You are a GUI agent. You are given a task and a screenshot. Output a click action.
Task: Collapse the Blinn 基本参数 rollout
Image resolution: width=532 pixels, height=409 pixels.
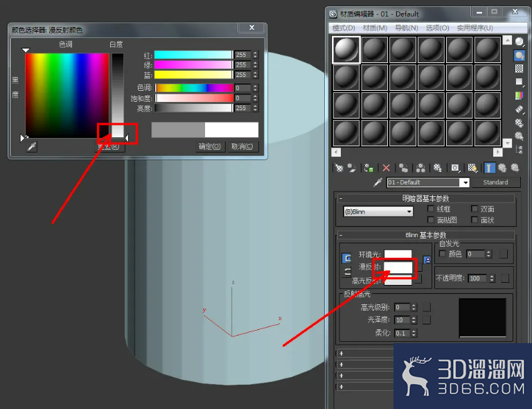pyautogui.click(x=341, y=235)
